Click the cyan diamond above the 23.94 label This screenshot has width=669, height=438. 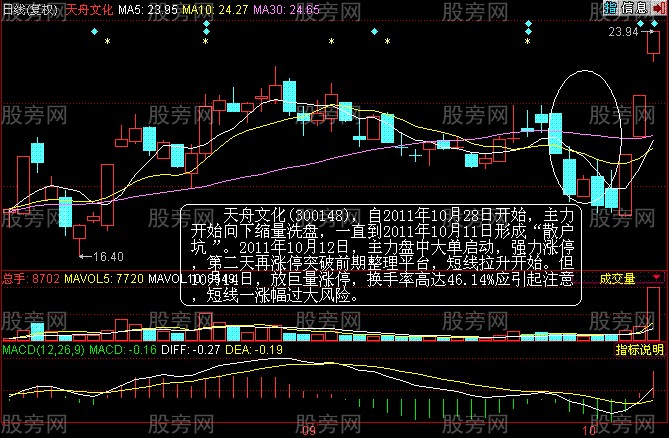click(x=640, y=23)
